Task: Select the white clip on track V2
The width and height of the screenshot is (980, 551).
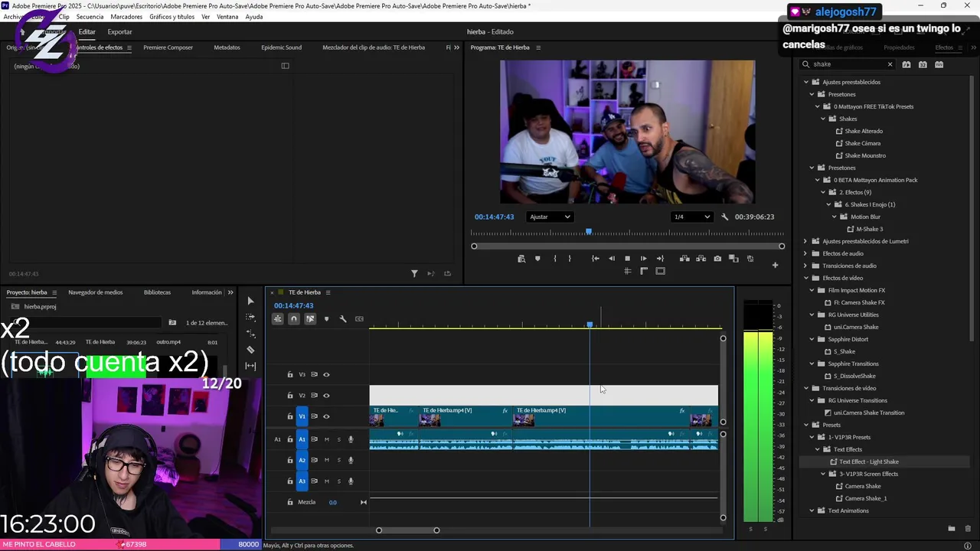Action: pyautogui.click(x=544, y=396)
